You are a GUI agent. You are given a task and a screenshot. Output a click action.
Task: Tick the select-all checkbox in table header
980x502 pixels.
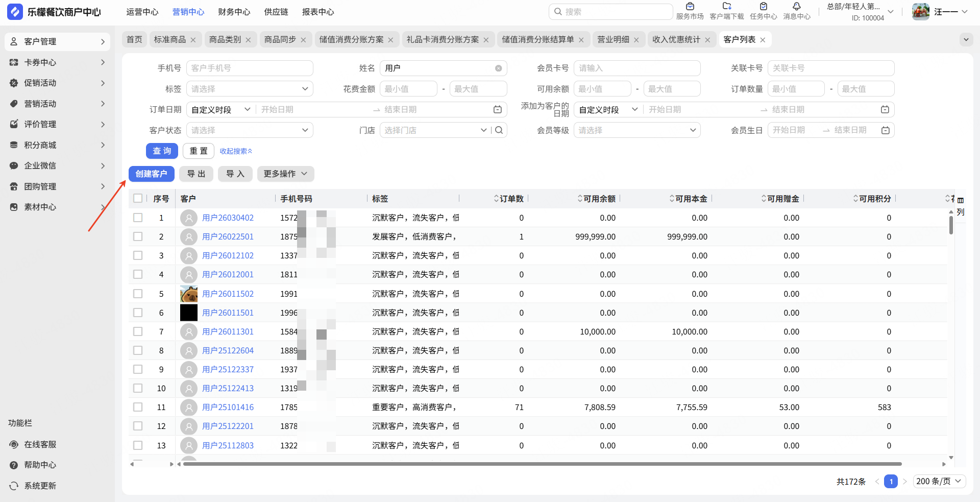click(x=138, y=198)
